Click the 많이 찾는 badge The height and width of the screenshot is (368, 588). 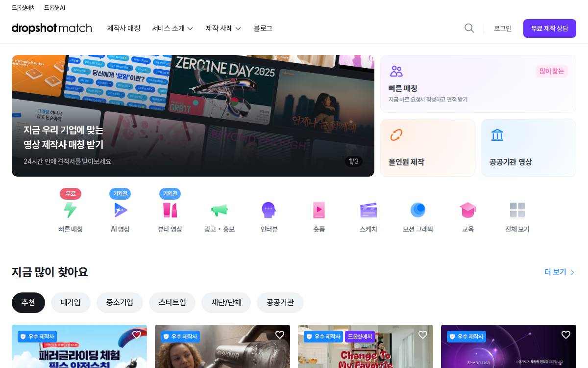click(552, 71)
